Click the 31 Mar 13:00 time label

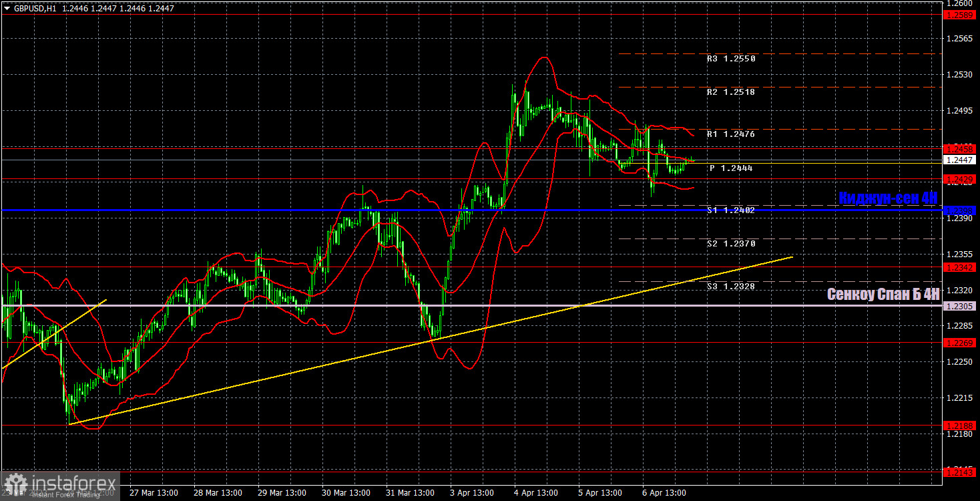410,493
